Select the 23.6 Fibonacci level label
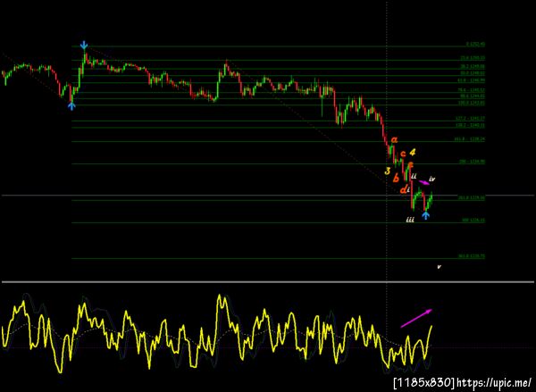 (473, 58)
